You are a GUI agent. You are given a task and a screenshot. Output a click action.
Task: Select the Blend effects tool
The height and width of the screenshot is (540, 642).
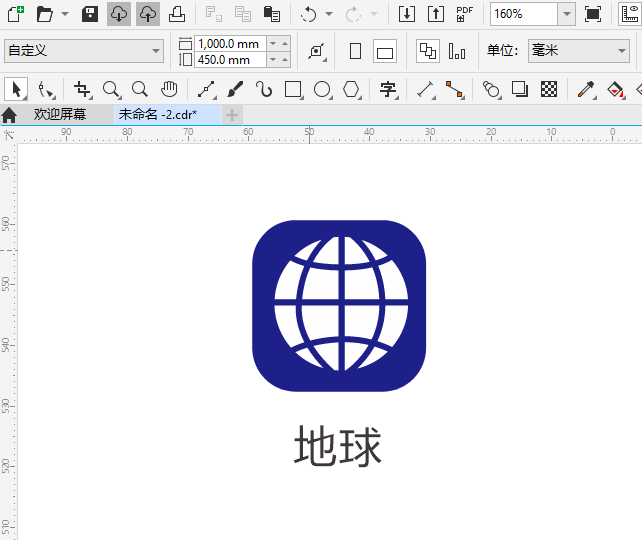(x=491, y=89)
